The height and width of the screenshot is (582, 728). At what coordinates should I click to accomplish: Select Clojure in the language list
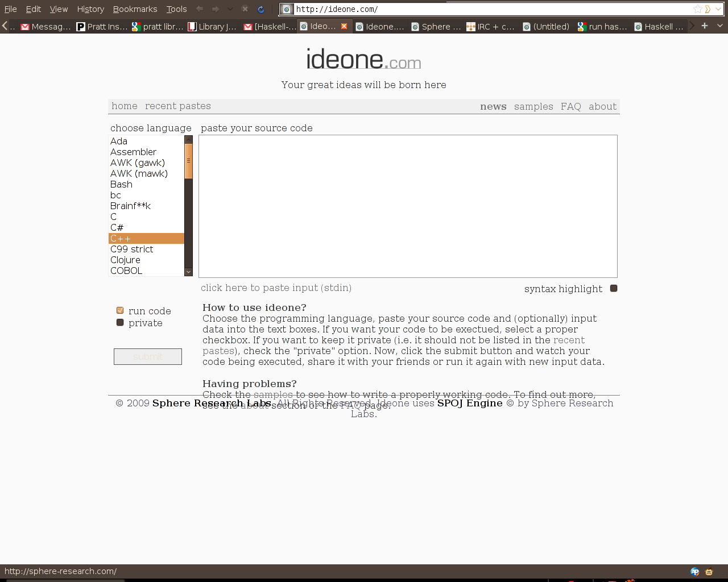tap(146, 260)
